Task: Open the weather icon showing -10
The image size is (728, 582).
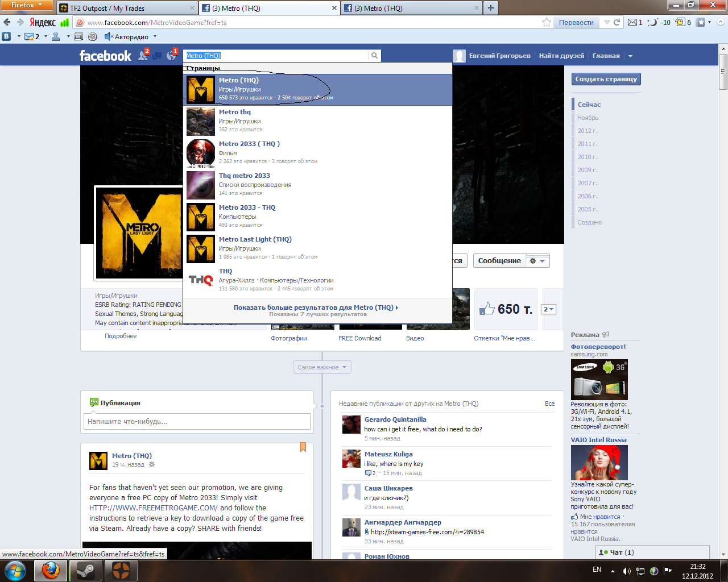Action: [x=659, y=22]
